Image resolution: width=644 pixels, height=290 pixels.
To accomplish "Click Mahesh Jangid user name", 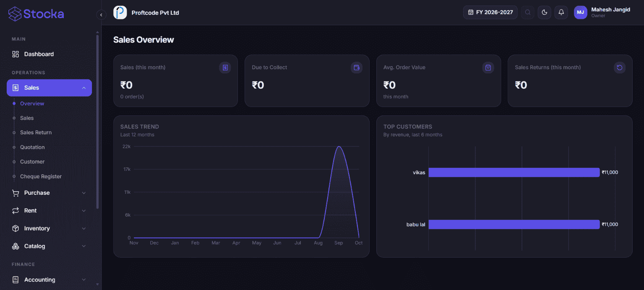I will click(610, 10).
